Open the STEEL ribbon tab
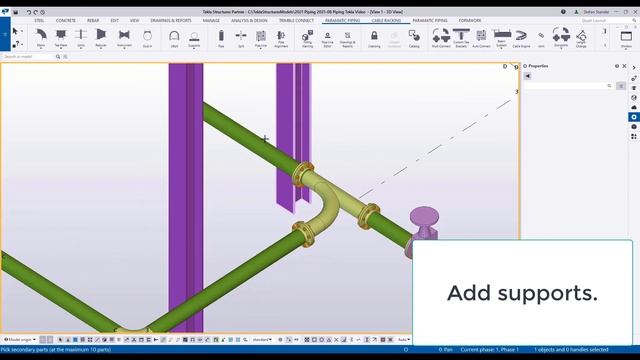 coord(39,20)
